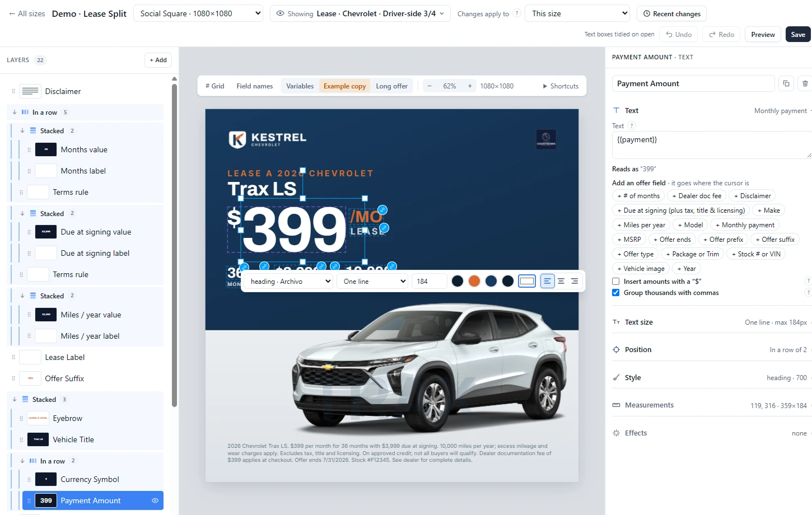Grab the drag handle of Offer Suffix layer

13,378
